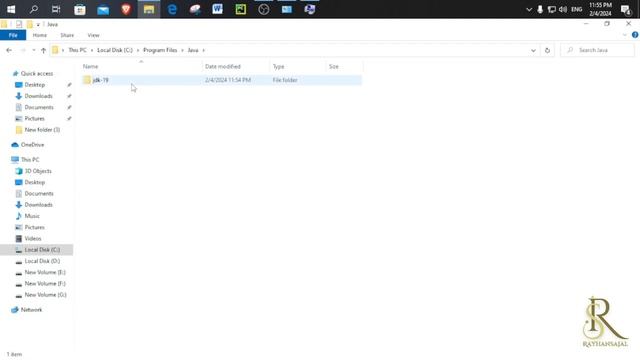Image resolution: width=640 pixels, height=360 pixels.
Task: Open pinned Documents under Quick access
Action: 39,107
